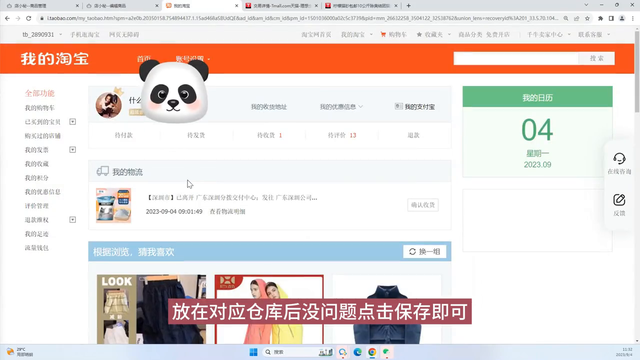
Task: Open the 联系客服 dropdown
Action: pyautogui.click(x=594, y=35)
